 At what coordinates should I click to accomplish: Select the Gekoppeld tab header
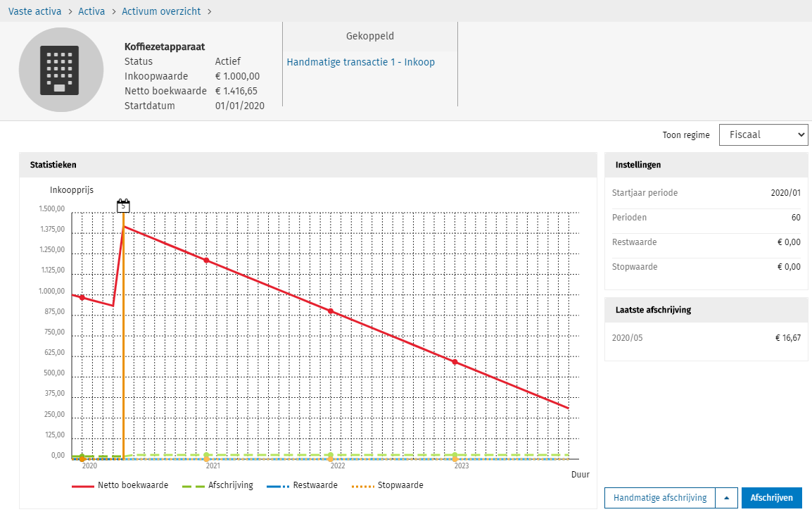click(369, 36)
